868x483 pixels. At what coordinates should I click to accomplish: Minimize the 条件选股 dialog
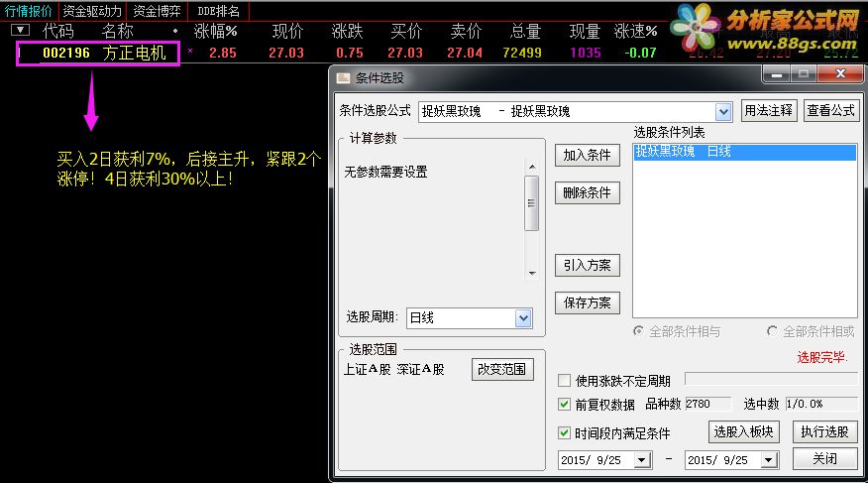pyautogui.click(x=777, y=73)
